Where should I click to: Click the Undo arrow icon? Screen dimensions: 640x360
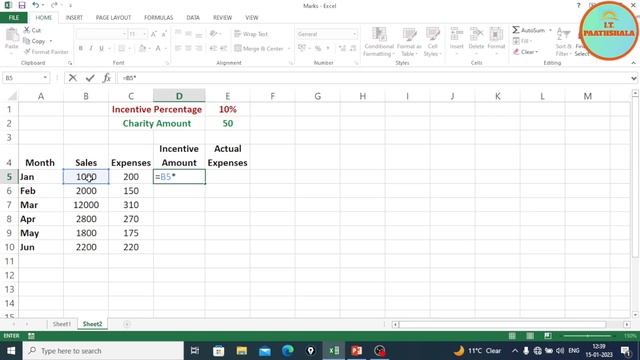click(x=36, y=5)
